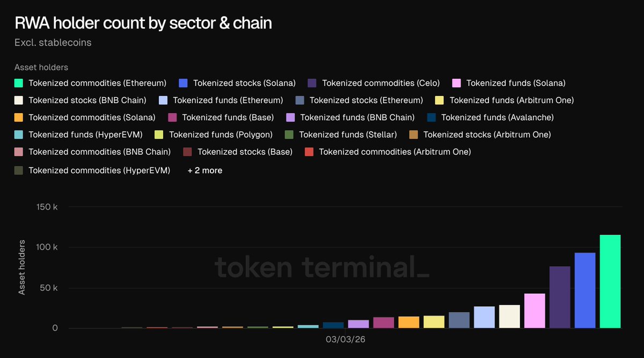Screen dimensions: 644x358
Task: Toggle Tokenized funds (Solana) legend item
Action: (515, 83)
